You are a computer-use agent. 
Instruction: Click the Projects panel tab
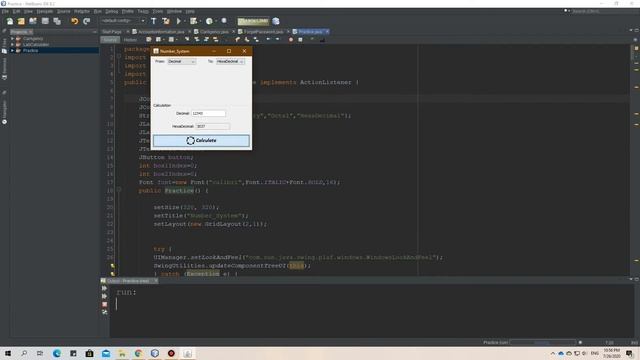click(21, 31)
